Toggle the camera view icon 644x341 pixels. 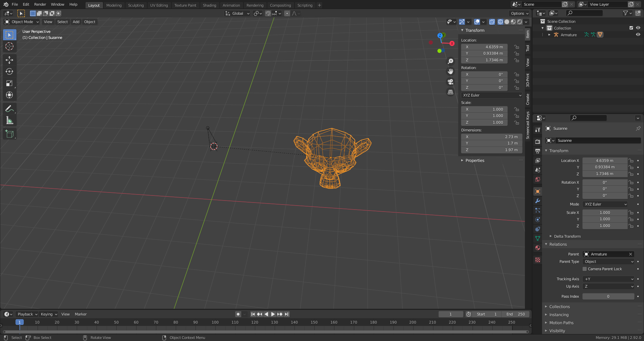pos(450,82)
